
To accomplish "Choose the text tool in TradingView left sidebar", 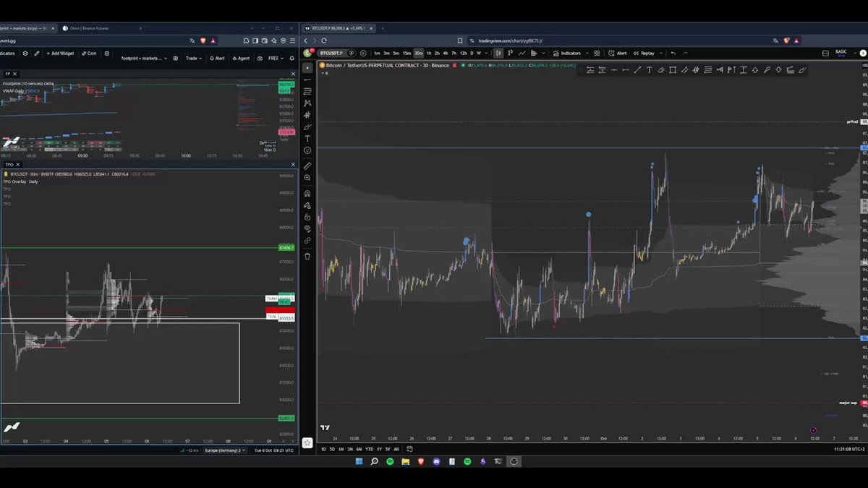I will coord(307,139).
